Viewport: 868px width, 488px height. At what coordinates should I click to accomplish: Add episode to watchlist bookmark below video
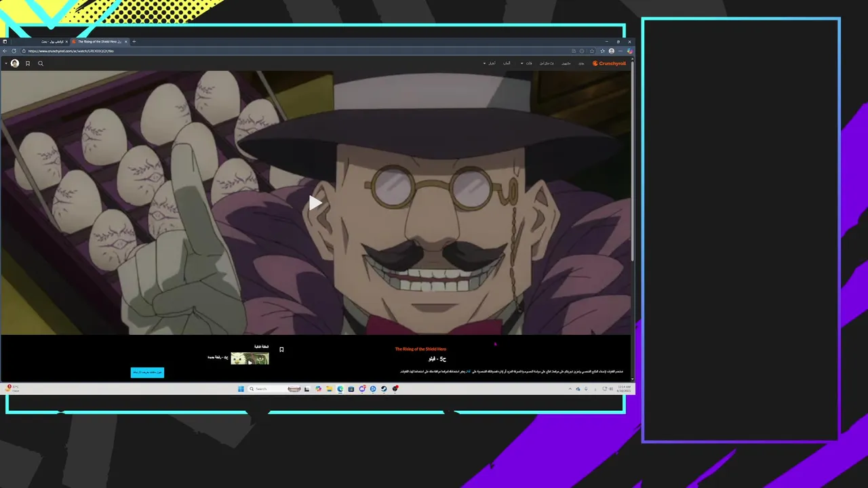click(281, 350)
